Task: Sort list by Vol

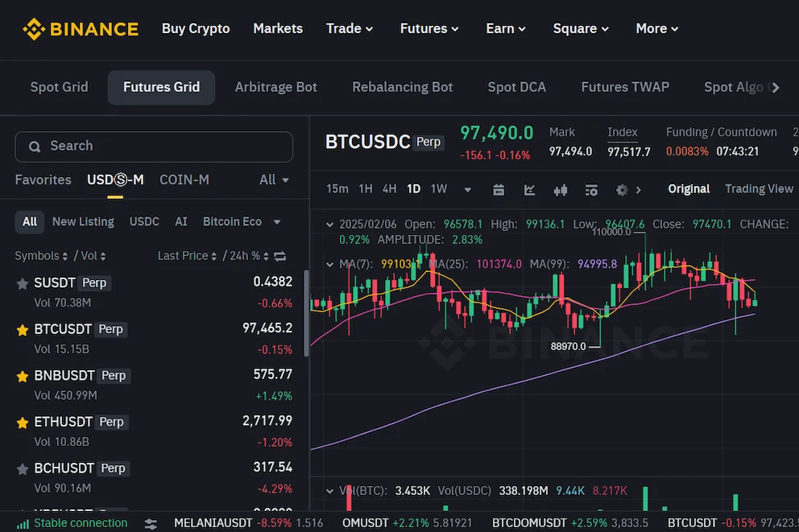Action: [x=93, y=256]
